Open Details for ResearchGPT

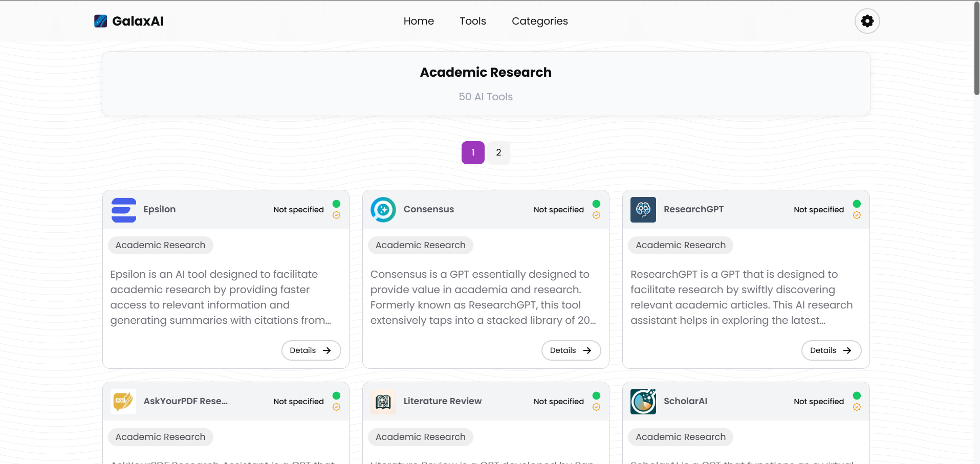click(x=831, y=350)
